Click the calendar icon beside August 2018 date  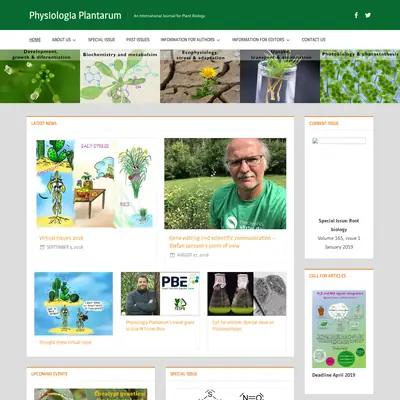[172, 255]
